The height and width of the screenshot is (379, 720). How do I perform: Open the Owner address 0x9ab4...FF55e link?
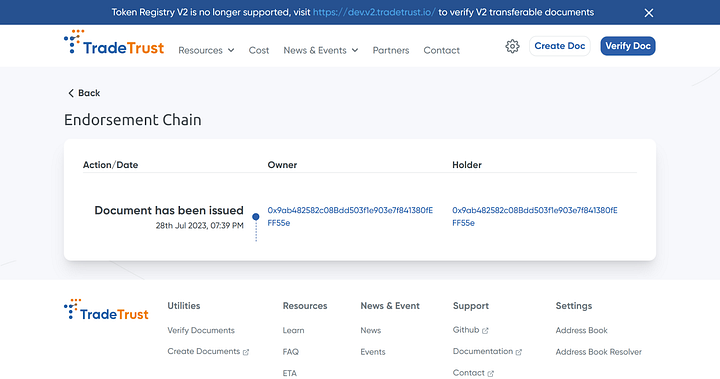coord(350,216)
